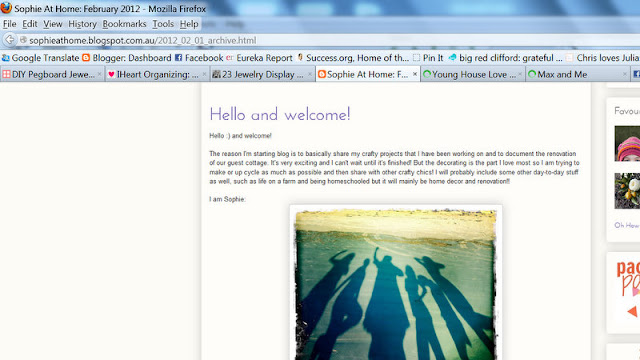This screenshot has height=360, width=640.
Task: Open Success.org, Home of th... bookmark
Action: tap(353, 58)
